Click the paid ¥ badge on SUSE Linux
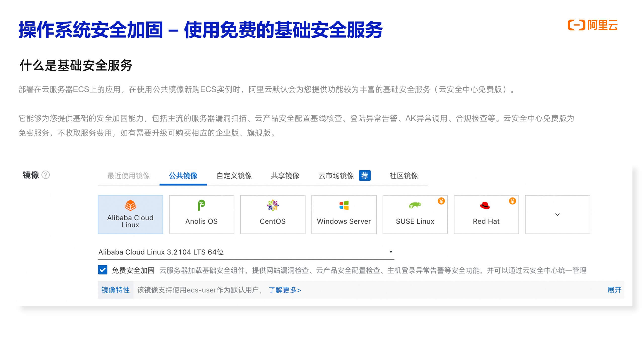 click(441, 201)
